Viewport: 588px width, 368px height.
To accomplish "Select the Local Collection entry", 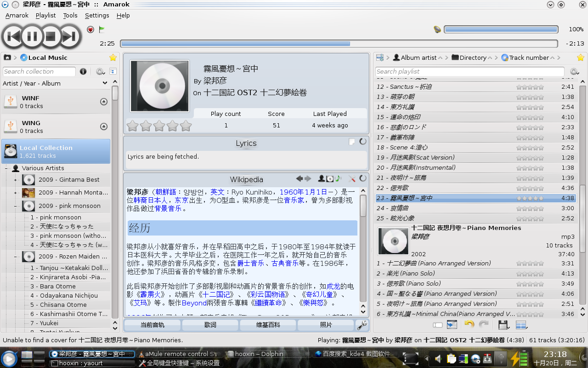I will click(56, 151).
